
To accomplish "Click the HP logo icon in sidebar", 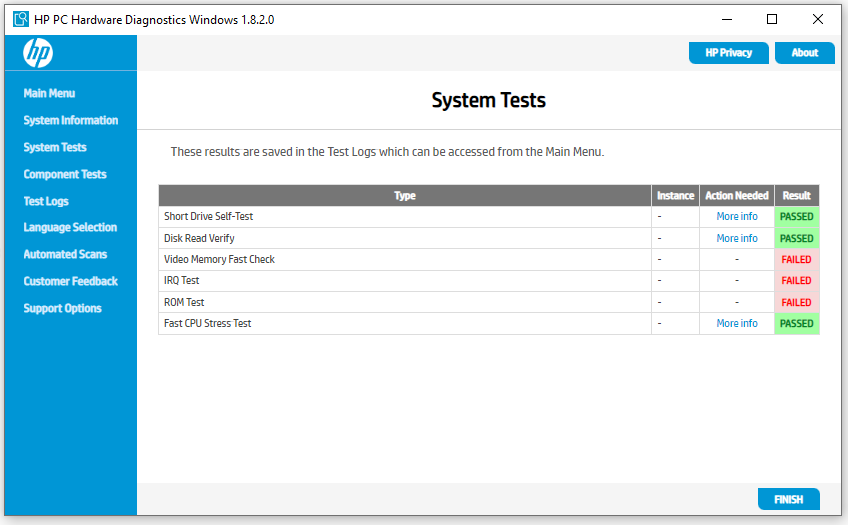I will point(38,53).
